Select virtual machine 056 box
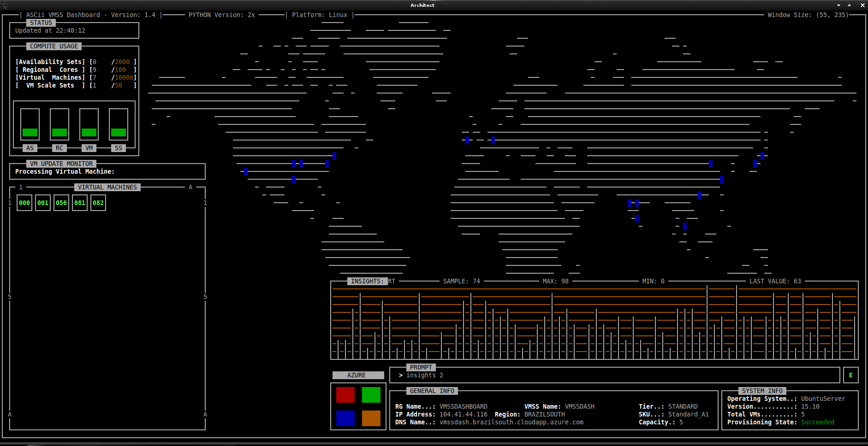This screenshot has height=446, width=868. click(61, 203)
